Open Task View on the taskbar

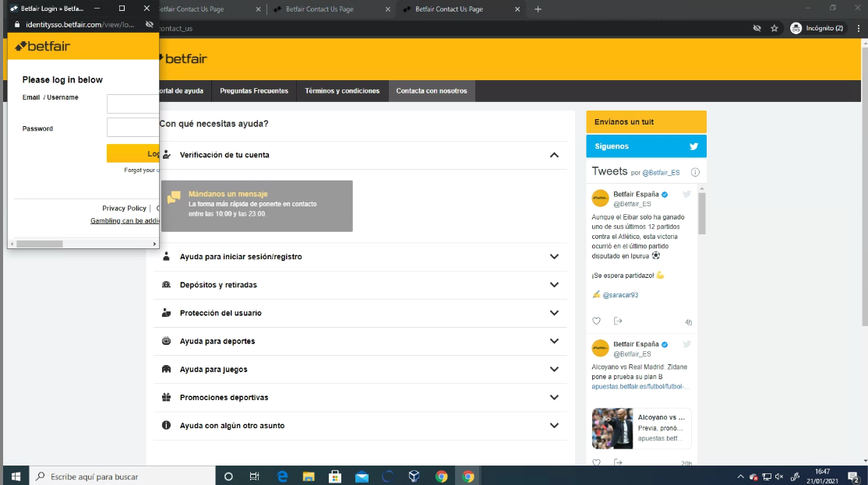(255, 476)
